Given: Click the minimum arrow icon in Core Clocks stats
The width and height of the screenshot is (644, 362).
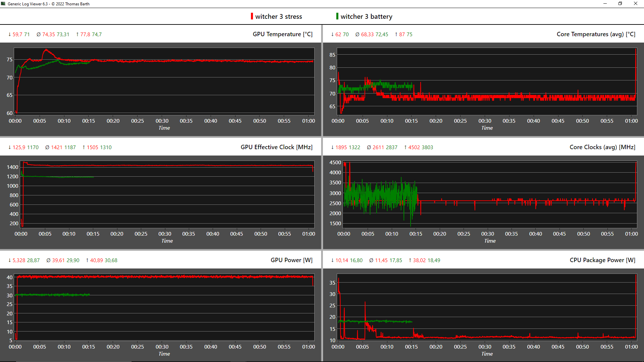Looking at the screenshot, I should [332, 147].
